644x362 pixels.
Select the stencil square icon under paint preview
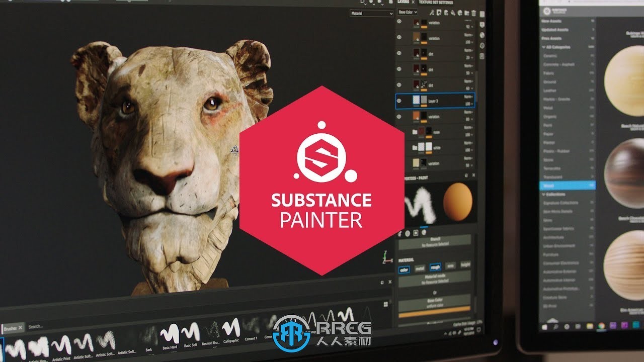coord(416,233)
